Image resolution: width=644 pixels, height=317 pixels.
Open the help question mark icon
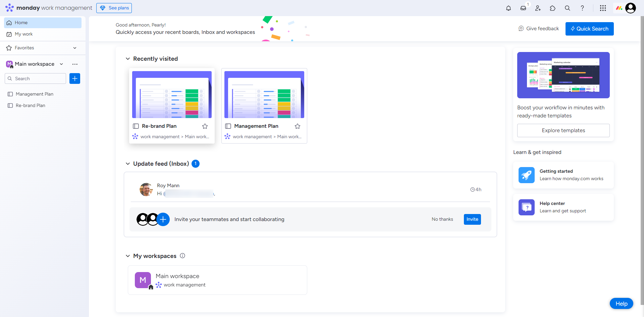click(582, 8)
